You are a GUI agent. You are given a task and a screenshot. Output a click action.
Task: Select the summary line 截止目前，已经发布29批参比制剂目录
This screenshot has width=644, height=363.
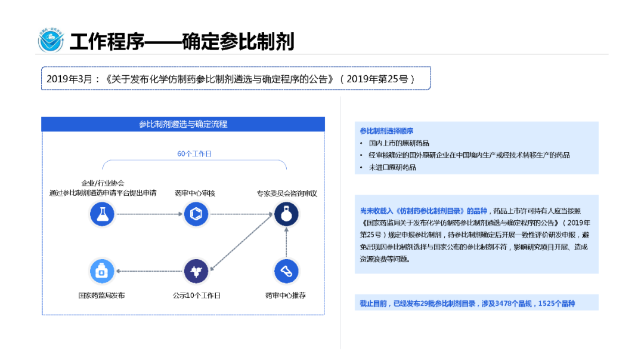click(467, 303)
